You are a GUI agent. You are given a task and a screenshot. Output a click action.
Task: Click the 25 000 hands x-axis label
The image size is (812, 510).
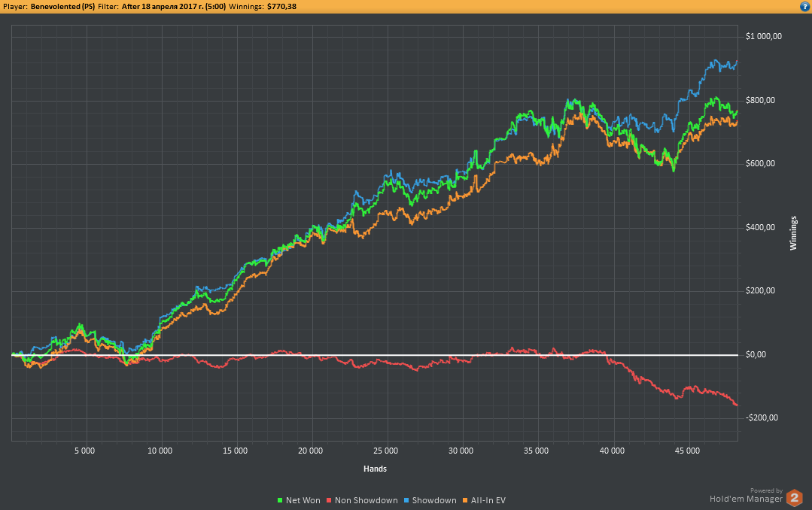point(385,451)
